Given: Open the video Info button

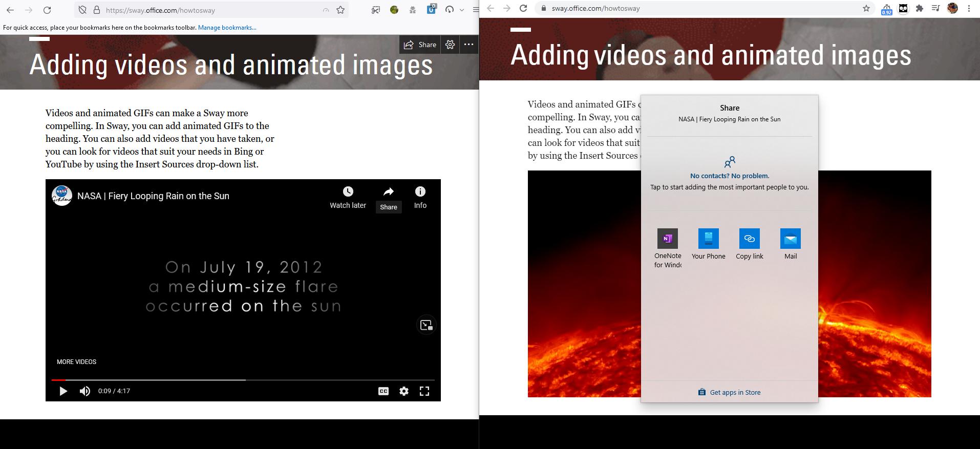Looking at the screenshot, I should [420, 198].
